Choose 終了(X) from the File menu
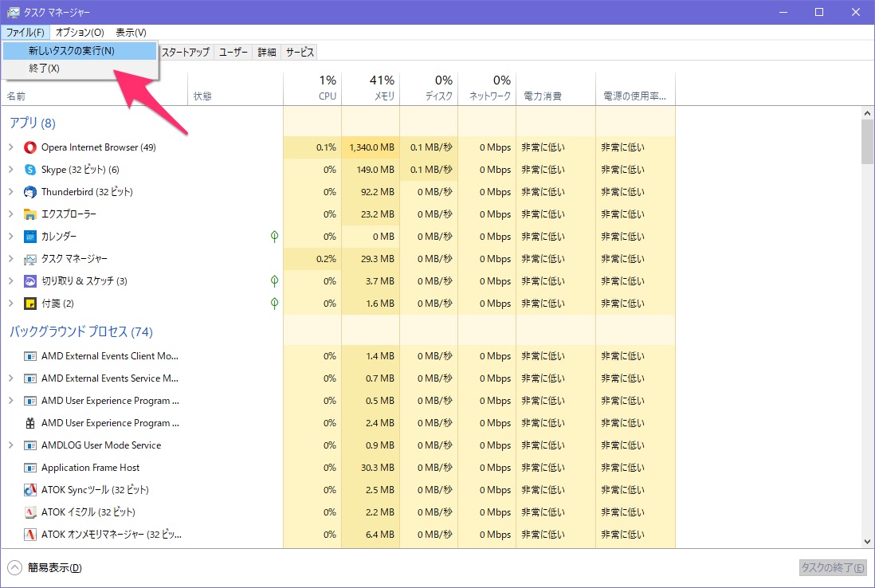This screenshot has width=875, height=588. pos(80,68)
